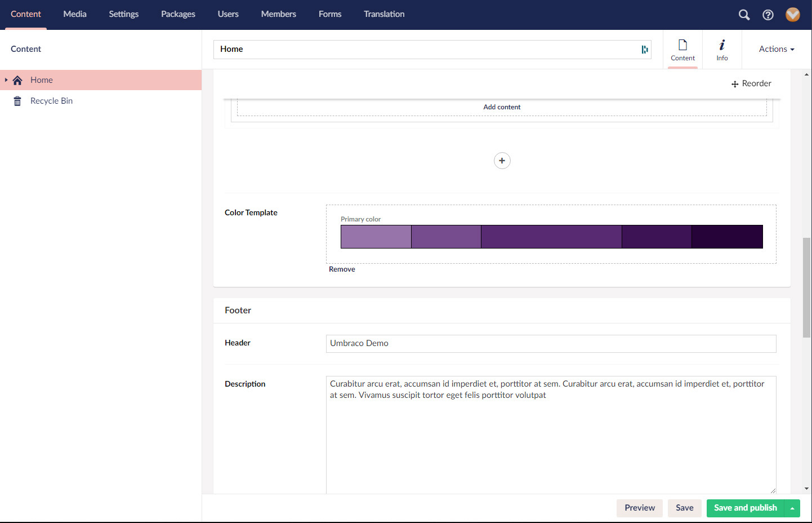Click the Content sidebar heading
The height and width of the screenshot is (523, 812).
pyautogui.click(x=26, y=49)
